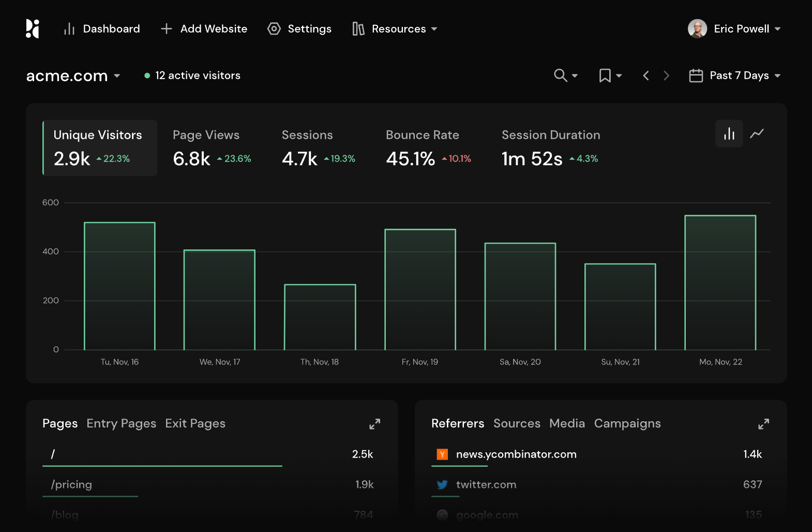Click the Tu, Nov, 16 bar
Viewport: 812px width, 532px height.
pos(119,286)
